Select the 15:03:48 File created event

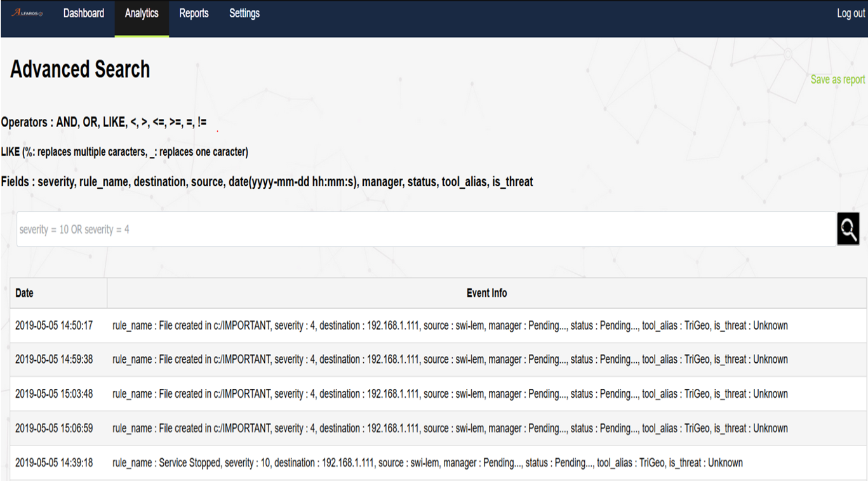coord(434,394)
